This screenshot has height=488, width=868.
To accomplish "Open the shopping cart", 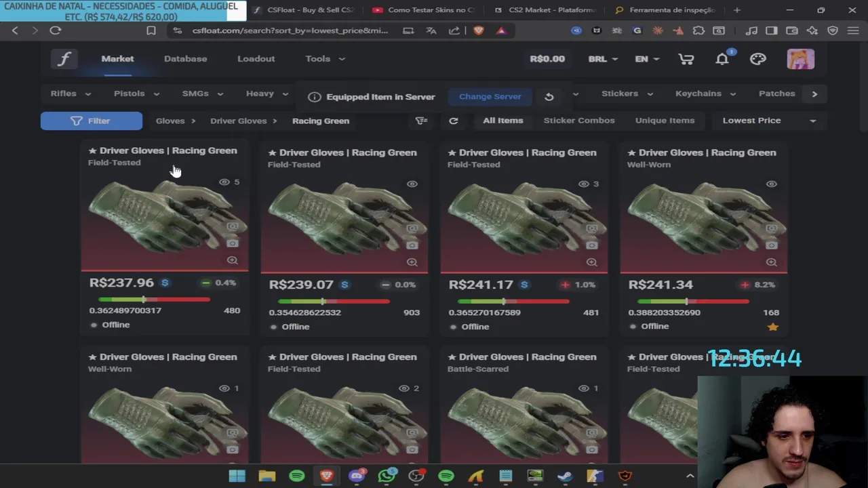I will 686,59.
